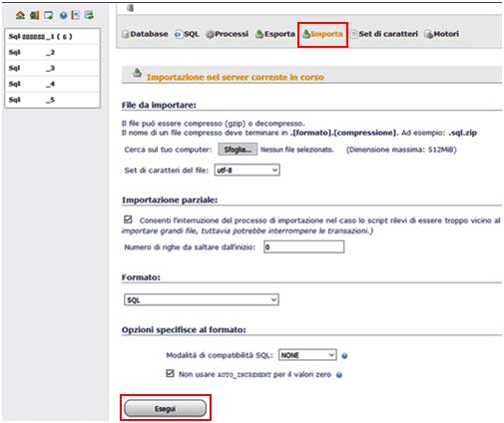Image resolution: width=504 pixels, height=423 pixels.
Task: Go to phpMyAdmin home icon
Action: tap(20, 15)
